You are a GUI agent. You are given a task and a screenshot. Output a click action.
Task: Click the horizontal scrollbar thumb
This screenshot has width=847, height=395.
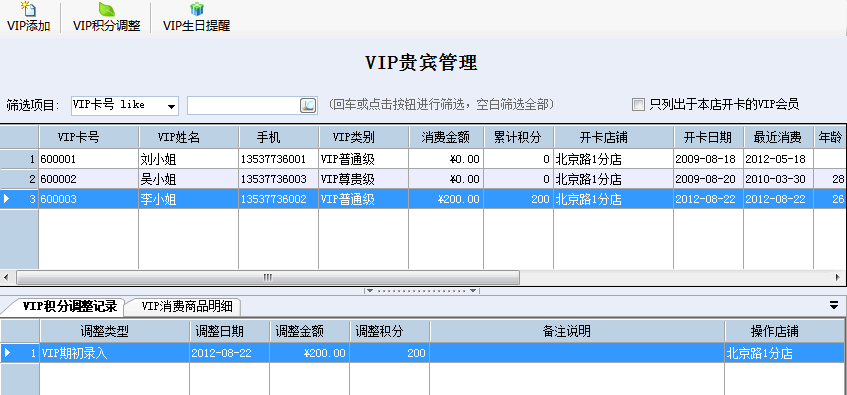click(268, 277)
